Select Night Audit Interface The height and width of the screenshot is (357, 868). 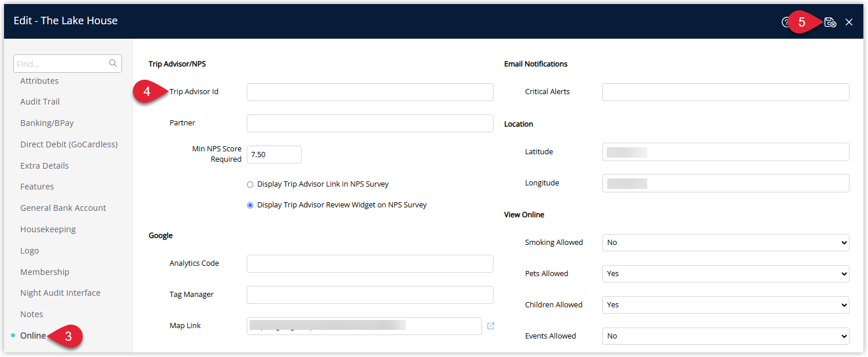(x=60, y=293)
